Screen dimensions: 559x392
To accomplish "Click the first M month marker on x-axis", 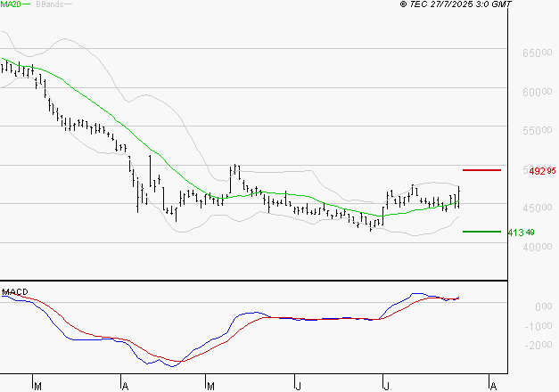I will [x=37, y=387].
